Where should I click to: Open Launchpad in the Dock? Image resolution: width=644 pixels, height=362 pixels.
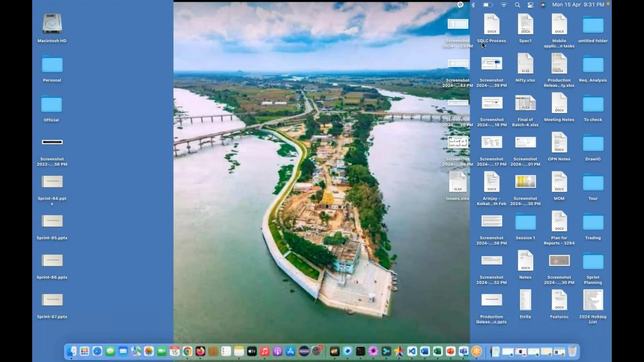[85, 351]
